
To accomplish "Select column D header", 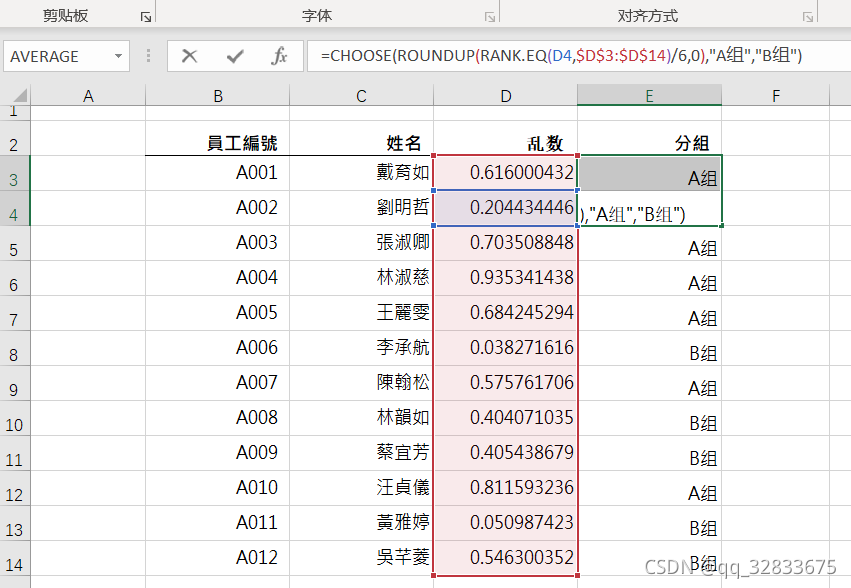I will pyautogui.click(x=505, y=96).
